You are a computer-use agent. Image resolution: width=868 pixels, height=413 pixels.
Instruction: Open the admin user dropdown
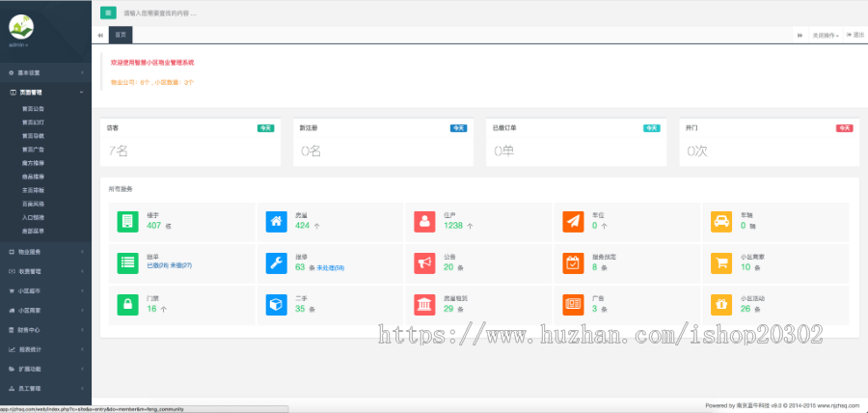tap(18, 44)
